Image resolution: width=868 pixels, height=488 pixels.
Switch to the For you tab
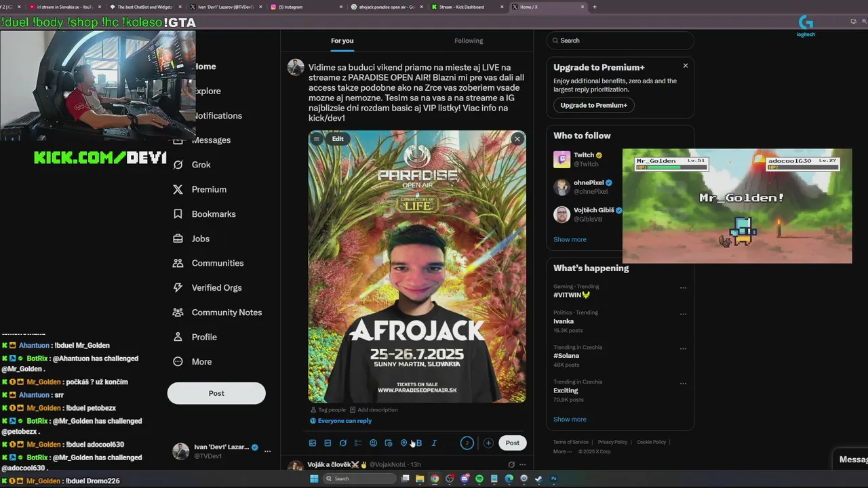342,41
